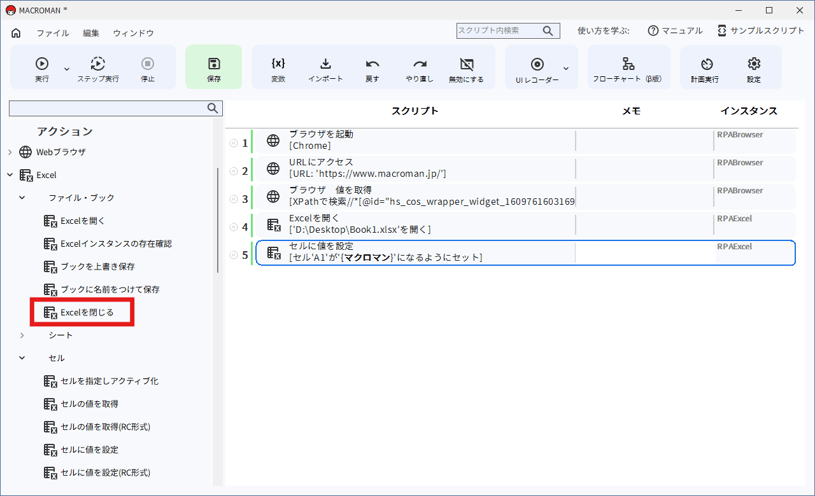Open 計画実行 scheduled execution
Screen dimensions: 815x496
click(x=705, y=69)
